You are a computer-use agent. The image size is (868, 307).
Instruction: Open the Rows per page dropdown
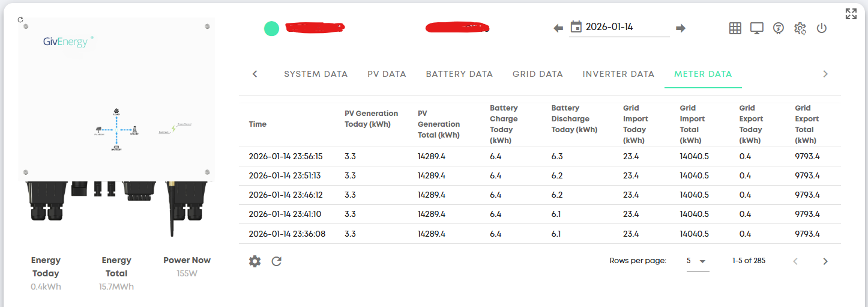697,261
